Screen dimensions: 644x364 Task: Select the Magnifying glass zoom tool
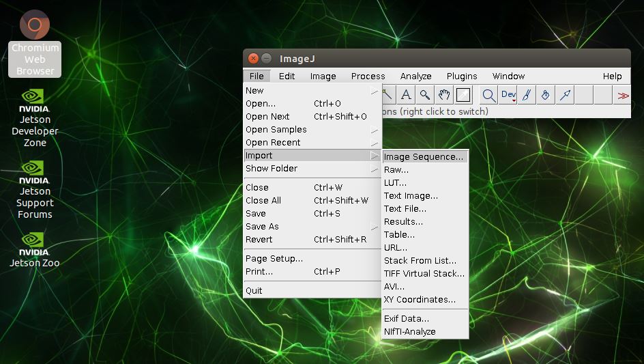[425, 96]
